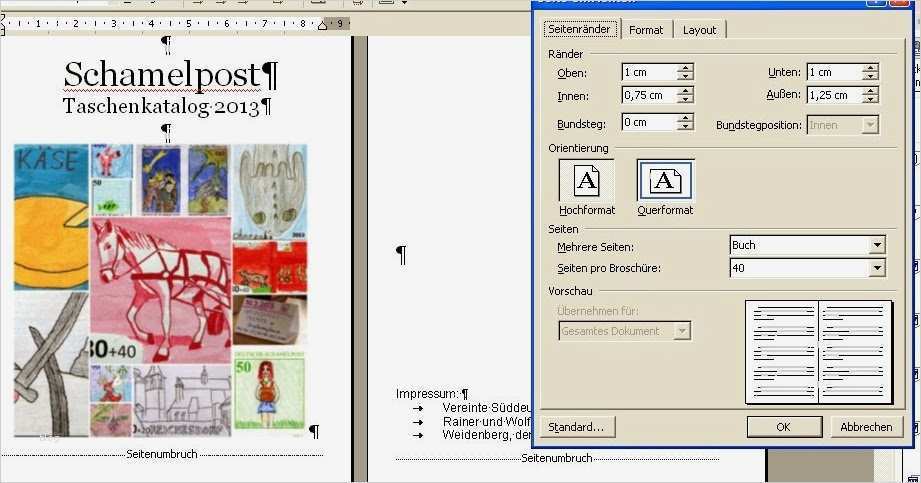This screenshot has height=483, width=921.
Task: Open the Seiten pro Broschüre dropdown
Action: pyautogui.click(x=877, y=268)
